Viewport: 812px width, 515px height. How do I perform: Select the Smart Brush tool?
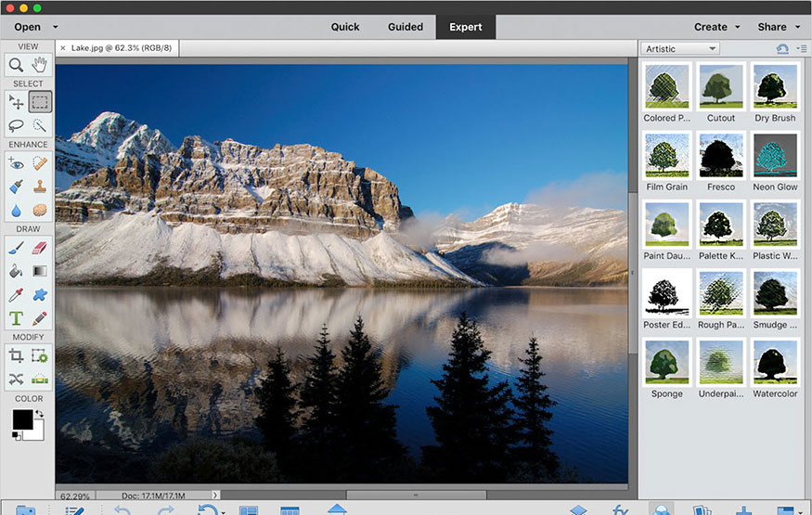click(x=16, y=187)
